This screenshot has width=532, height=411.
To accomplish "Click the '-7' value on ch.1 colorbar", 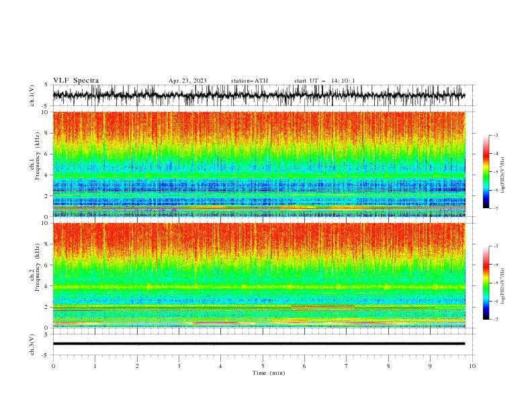I will tap(495, 208).
